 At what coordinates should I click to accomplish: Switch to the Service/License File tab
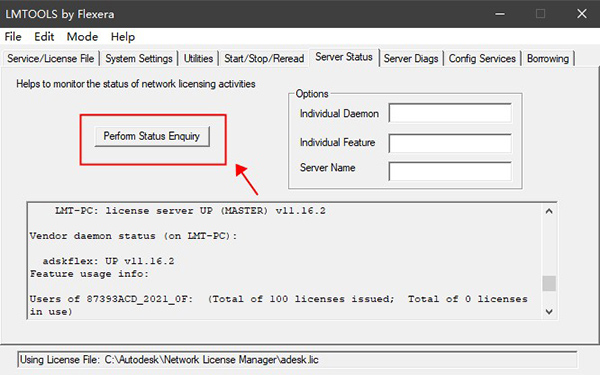tap(51, 59)
